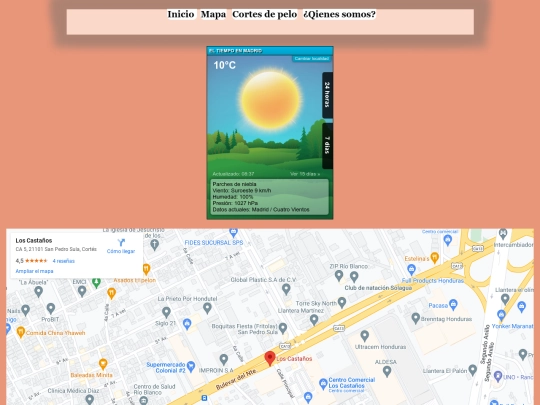Viewport: 540px width, 405px height.
Task: Select the Torre Sky North pin
Action: [342, 302]
